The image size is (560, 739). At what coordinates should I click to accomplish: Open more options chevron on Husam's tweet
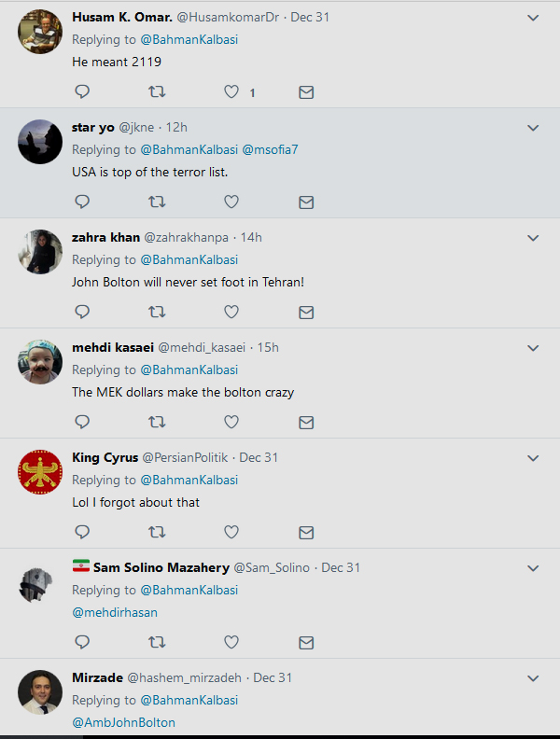533,18
